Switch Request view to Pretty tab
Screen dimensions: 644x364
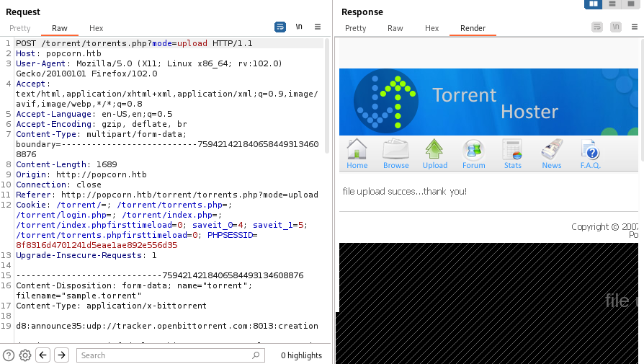(x=20, y=28)
